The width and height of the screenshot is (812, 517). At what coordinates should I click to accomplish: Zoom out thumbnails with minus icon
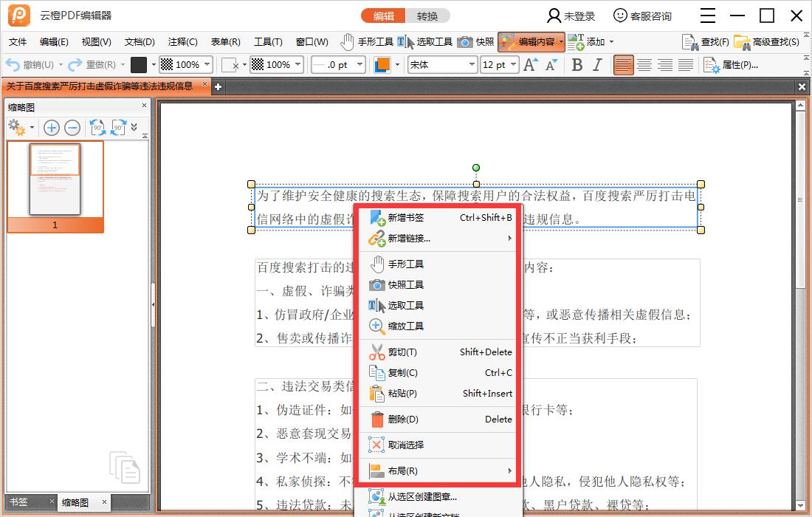click(72, 128)
